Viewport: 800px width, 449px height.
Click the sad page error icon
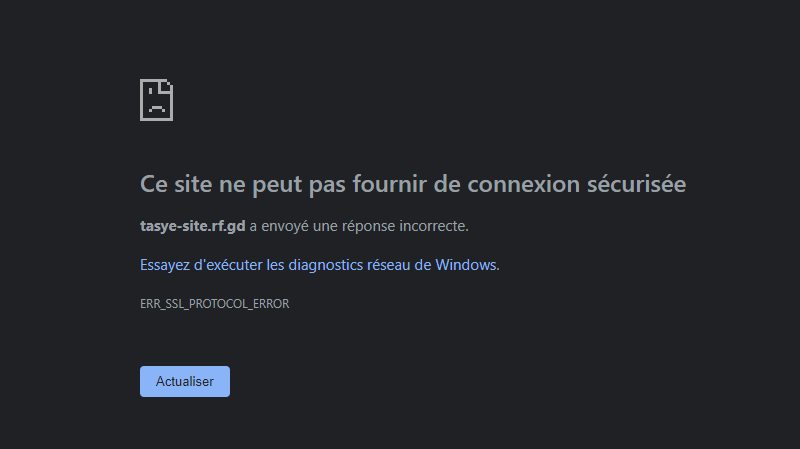[156, 99]
